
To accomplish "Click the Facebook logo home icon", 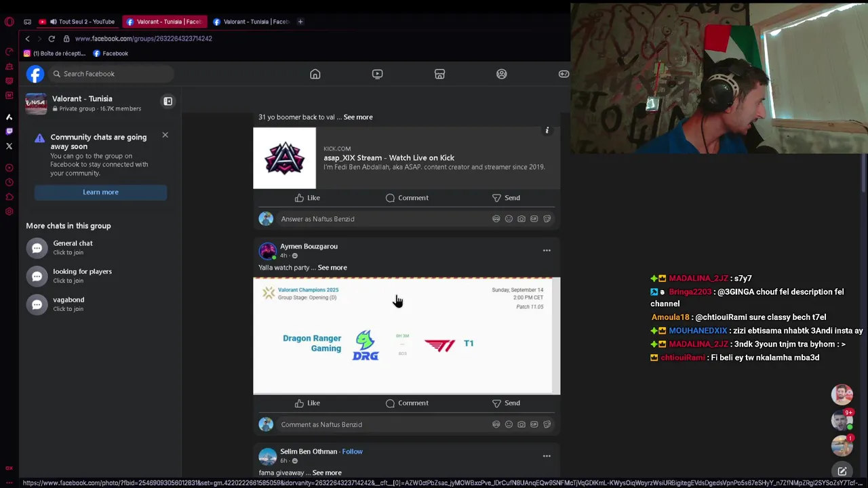I will point(35,74).
